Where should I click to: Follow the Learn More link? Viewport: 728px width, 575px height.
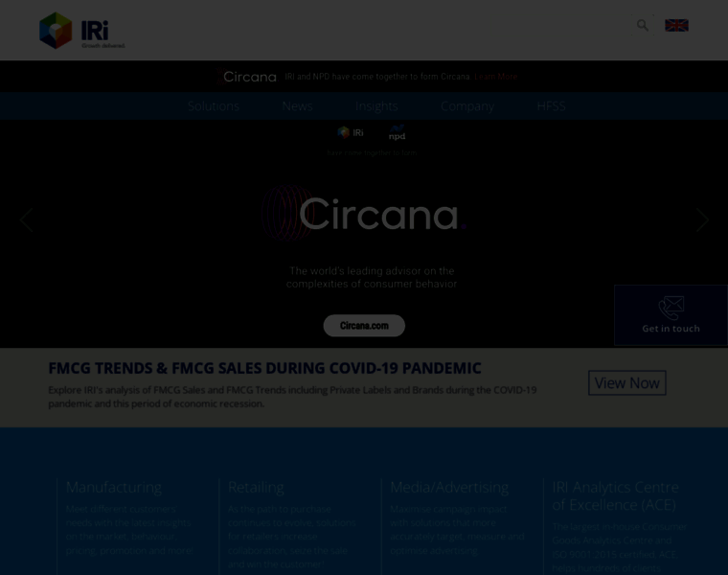click(x=495, y=77)
